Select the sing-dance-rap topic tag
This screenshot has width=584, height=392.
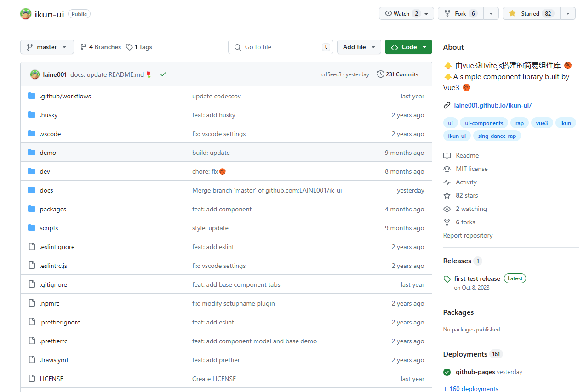[x=497, y=136]
